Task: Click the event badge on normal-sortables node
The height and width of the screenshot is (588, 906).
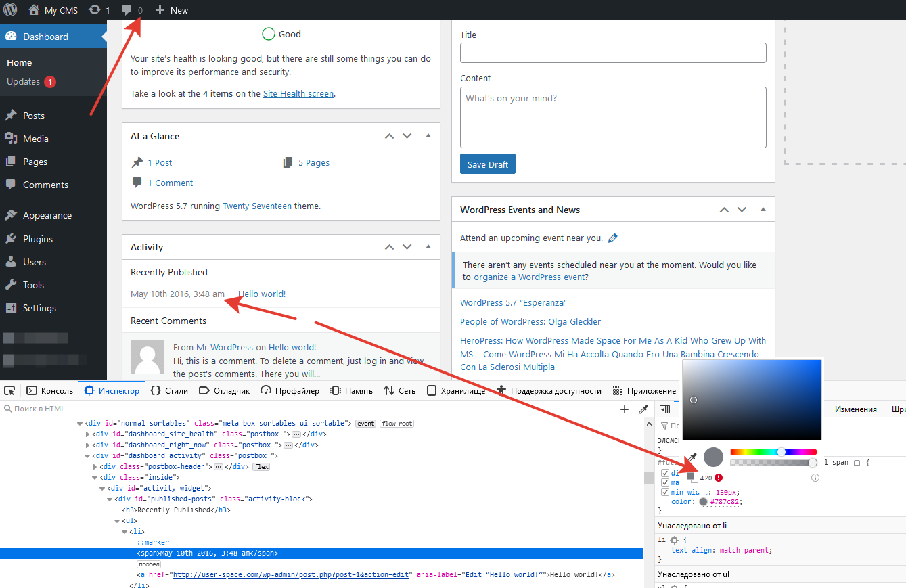Action: pyautogui.click(x=366, y=424)
